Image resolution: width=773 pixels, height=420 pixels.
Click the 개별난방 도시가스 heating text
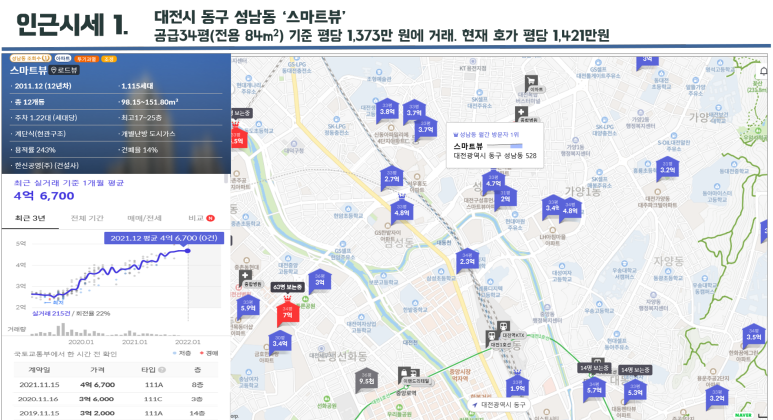[148, 134]
